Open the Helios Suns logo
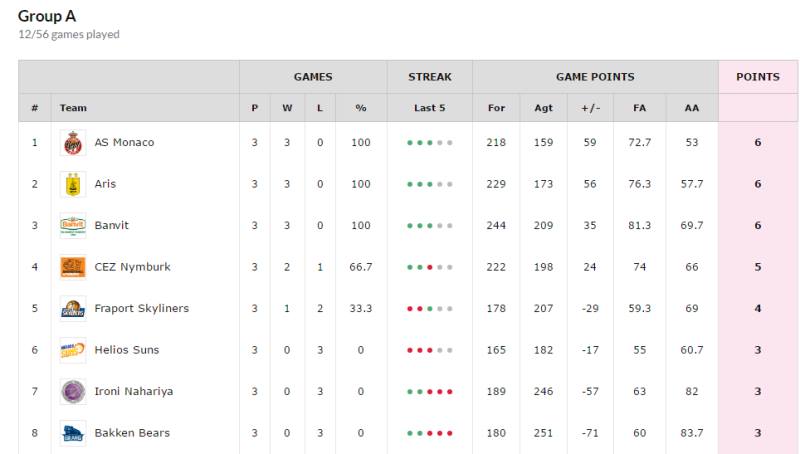 tap(73, 350)
